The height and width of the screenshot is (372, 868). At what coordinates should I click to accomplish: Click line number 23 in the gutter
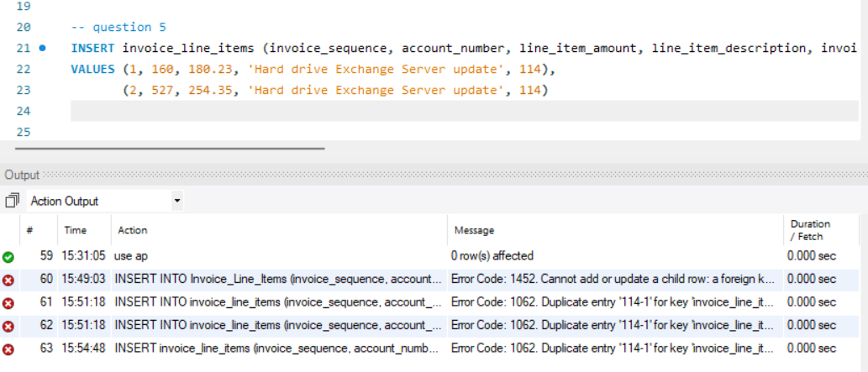pyautogui.click(x=24, y=90)
